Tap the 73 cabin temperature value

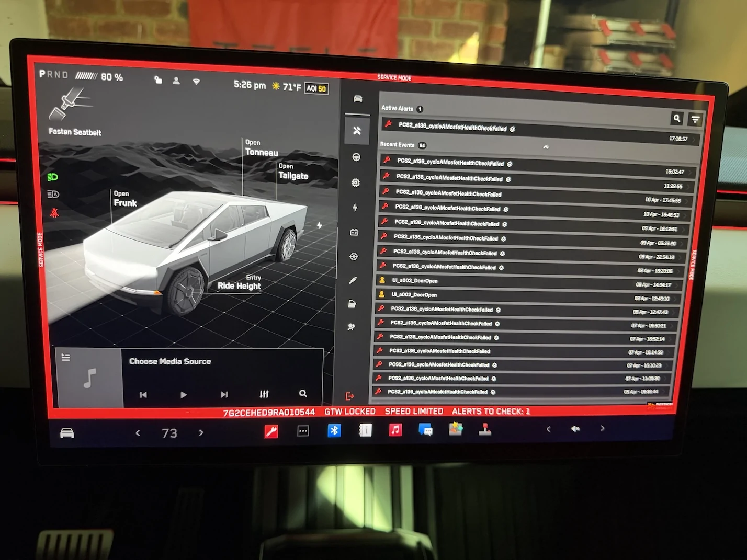coord(169,433)
